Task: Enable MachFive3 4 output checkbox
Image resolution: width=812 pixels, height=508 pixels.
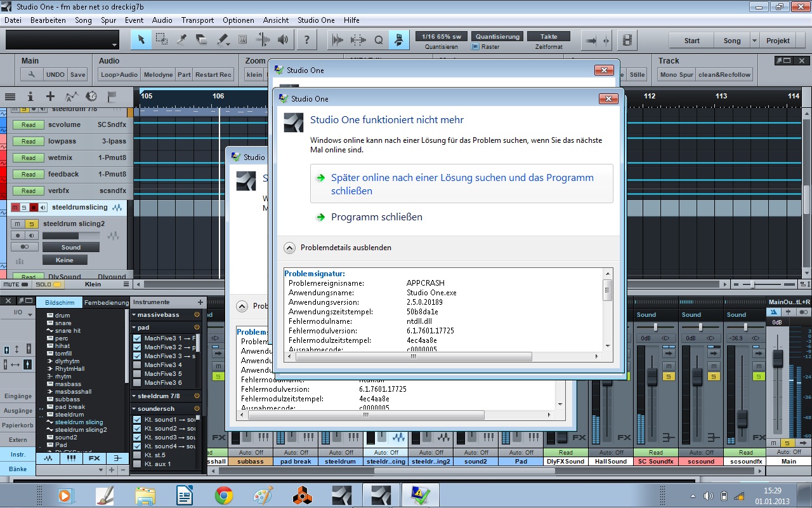Action: pos(137,365)
